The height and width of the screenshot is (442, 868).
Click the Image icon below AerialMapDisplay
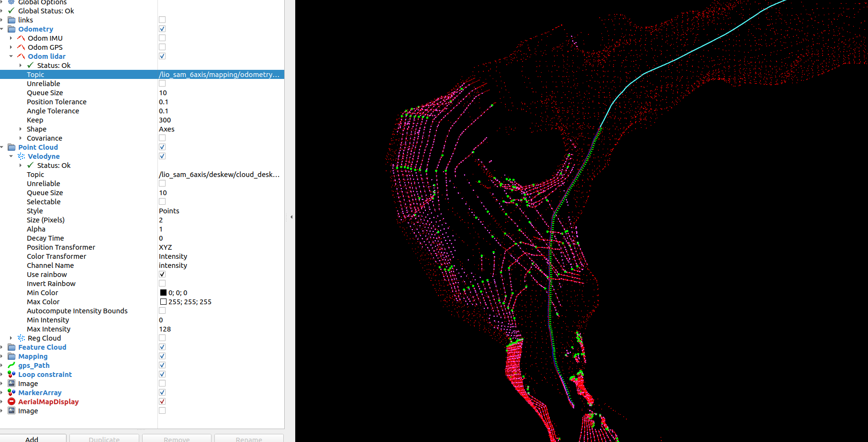(x=11, y=410)
